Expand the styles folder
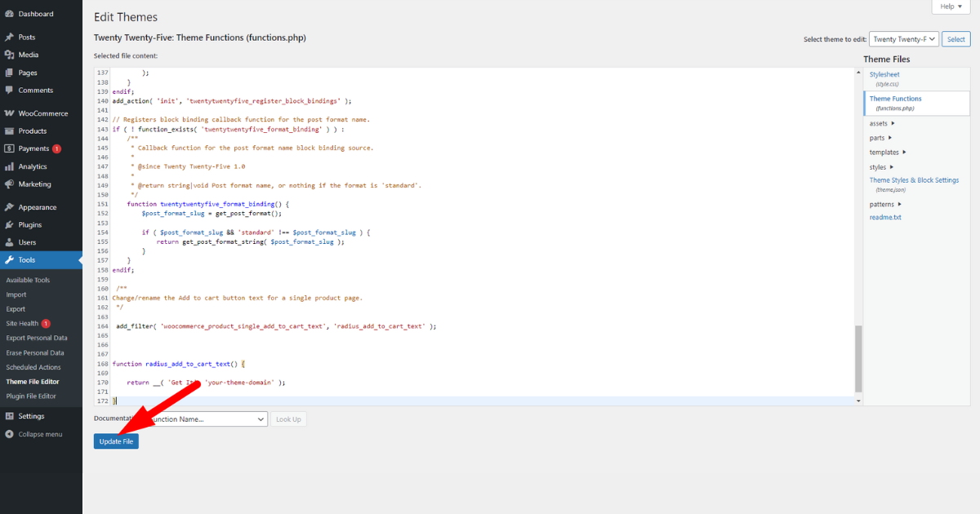 (x=882, y=167)
